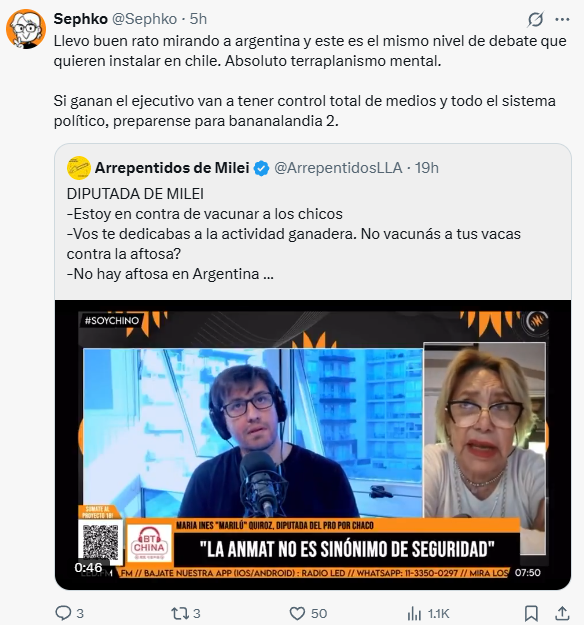Image resolution: width=584 pixels, height=625 pixels.
Task: Click the blue verified badge
Action: click(x=262, y=168)
